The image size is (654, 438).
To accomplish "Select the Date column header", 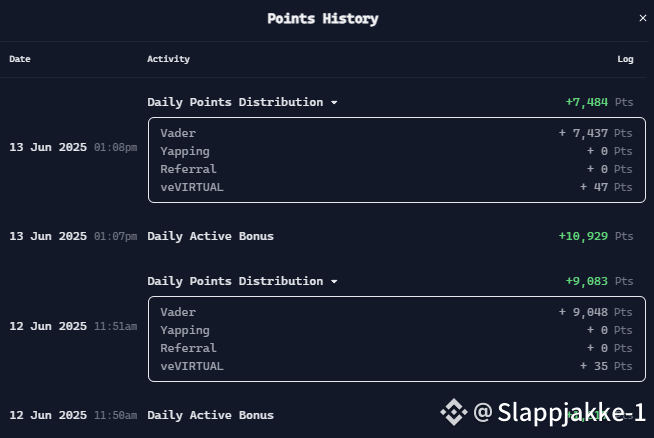I will coord(20,59).
